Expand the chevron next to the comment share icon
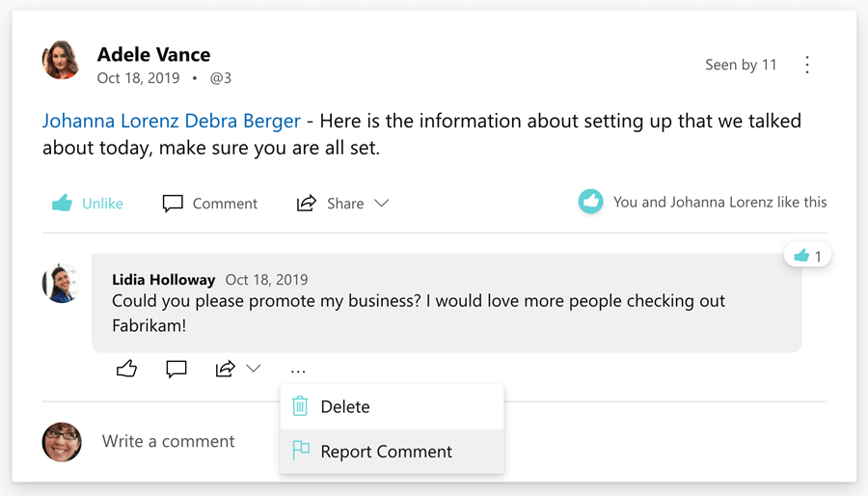 point(254,369)
